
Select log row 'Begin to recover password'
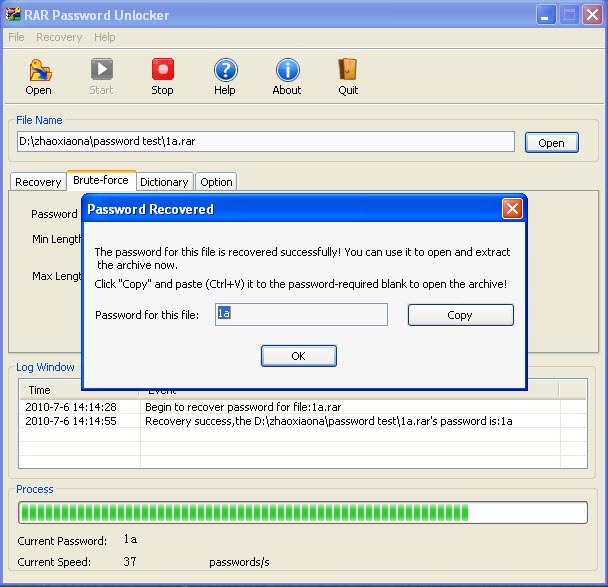[303, 407]
